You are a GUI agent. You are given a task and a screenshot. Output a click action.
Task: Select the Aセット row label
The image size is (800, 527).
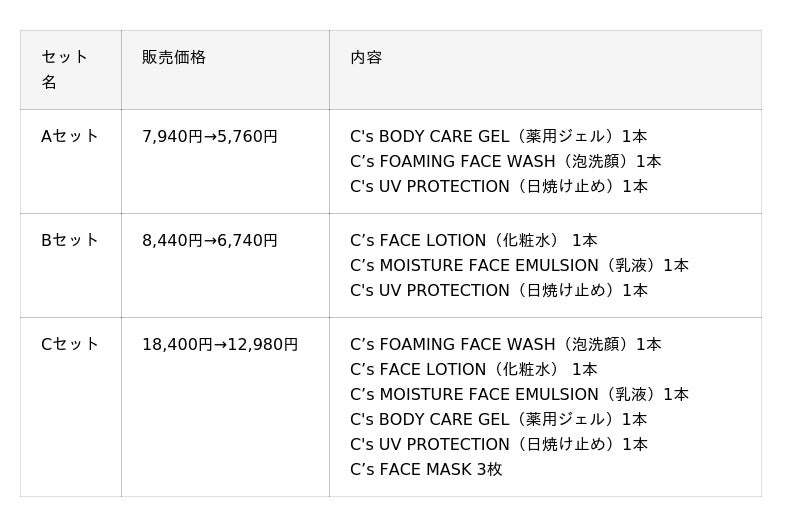pyautogui.click(x=70, y=136)
